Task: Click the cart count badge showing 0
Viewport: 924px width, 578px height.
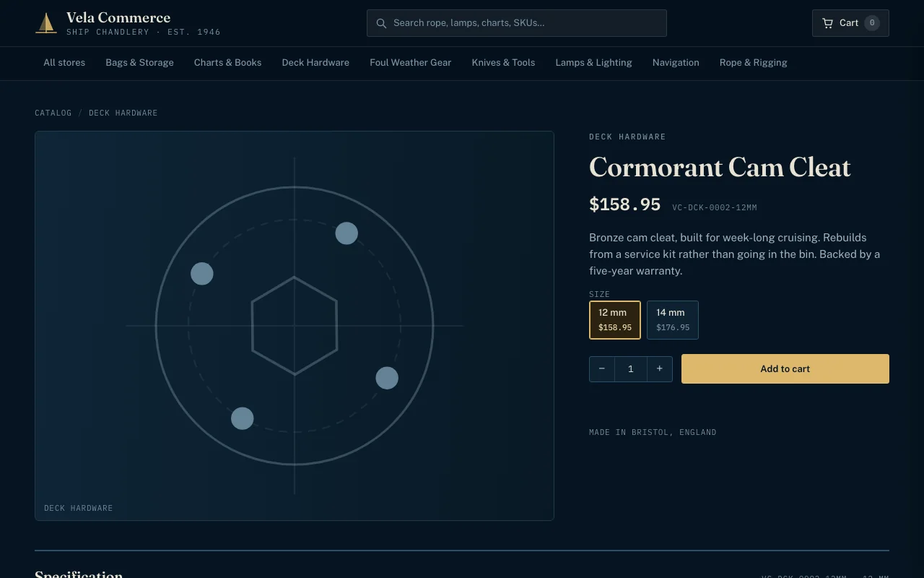Action: (x=872, y=23)
